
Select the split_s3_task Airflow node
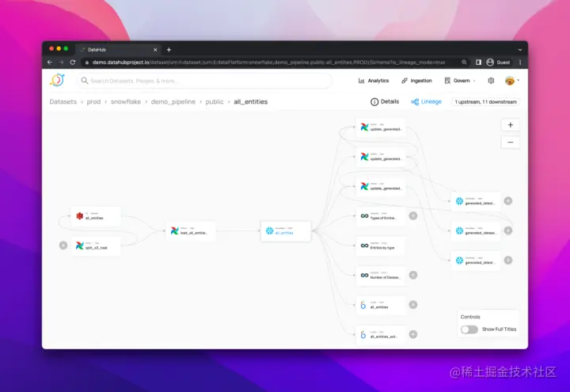(96, 245)
